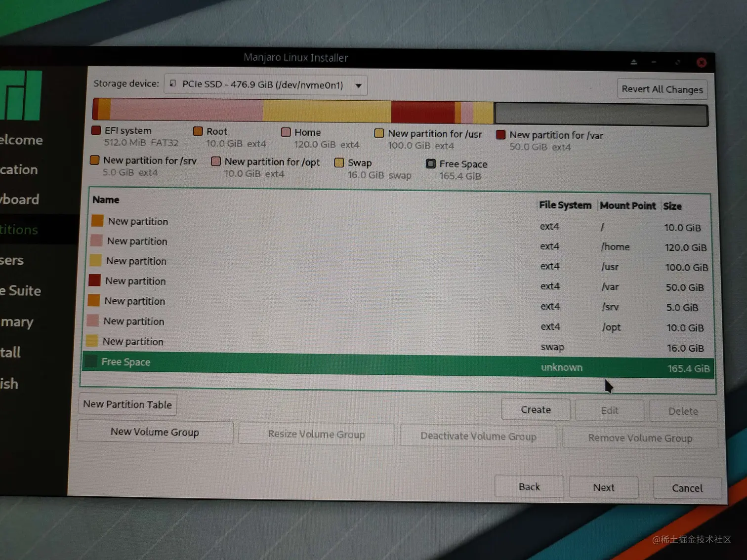Open the Storage device dropdown
Viewport: 747px width, 560px height.
266,84
